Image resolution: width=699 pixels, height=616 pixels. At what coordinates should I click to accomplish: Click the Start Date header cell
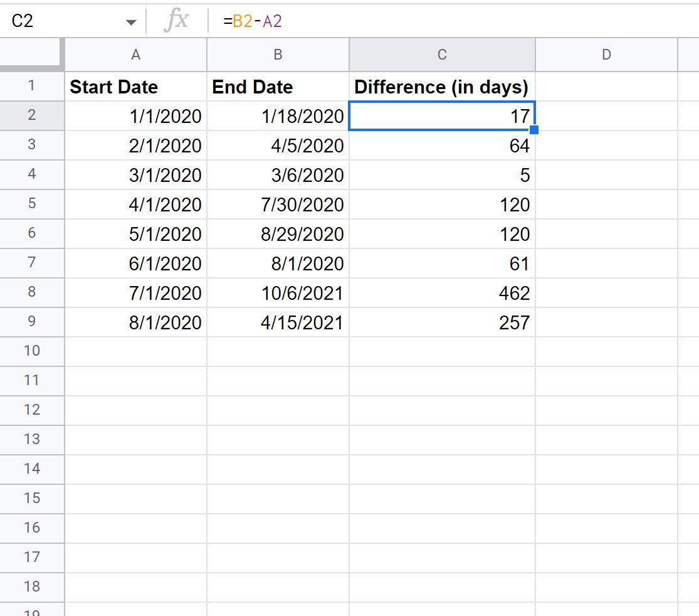tap(135, 87)
